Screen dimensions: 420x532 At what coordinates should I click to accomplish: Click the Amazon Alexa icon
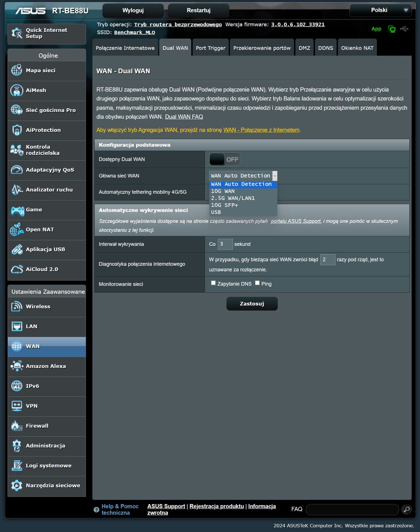(17, 366)
